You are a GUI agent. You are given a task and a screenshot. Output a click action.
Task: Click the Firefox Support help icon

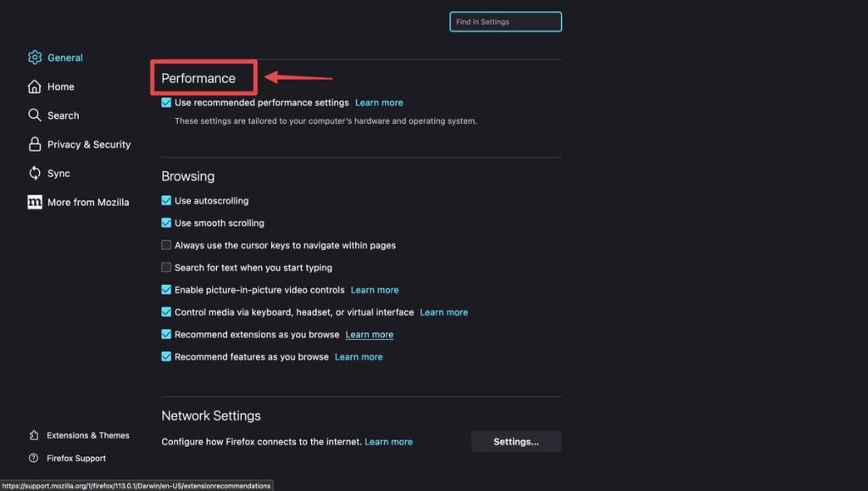pos(34,458)
